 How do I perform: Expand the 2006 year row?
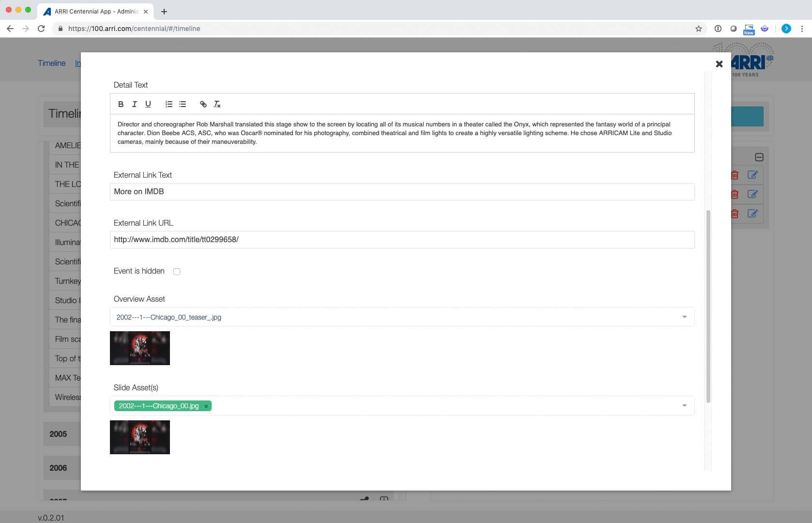click(x=62, y=468)
